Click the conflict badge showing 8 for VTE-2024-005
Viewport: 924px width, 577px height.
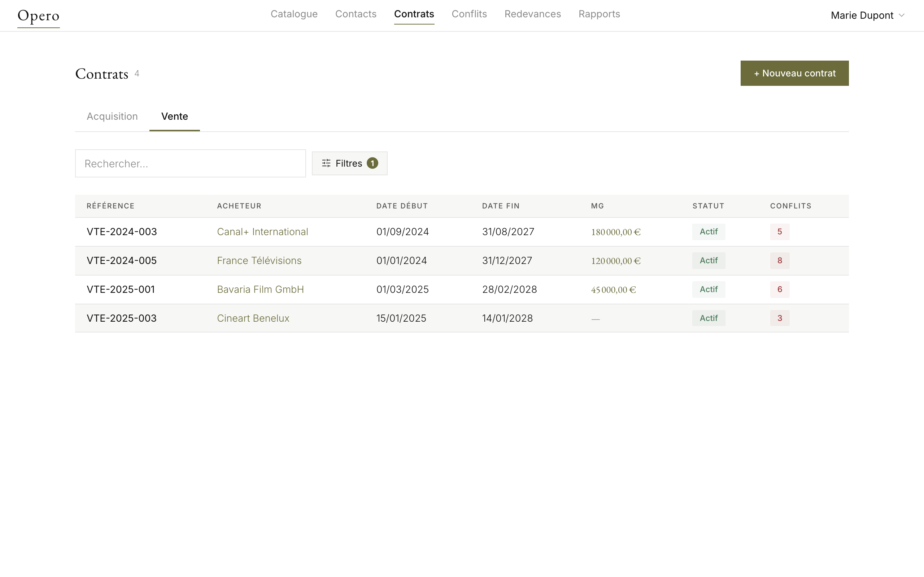point(780,260)
